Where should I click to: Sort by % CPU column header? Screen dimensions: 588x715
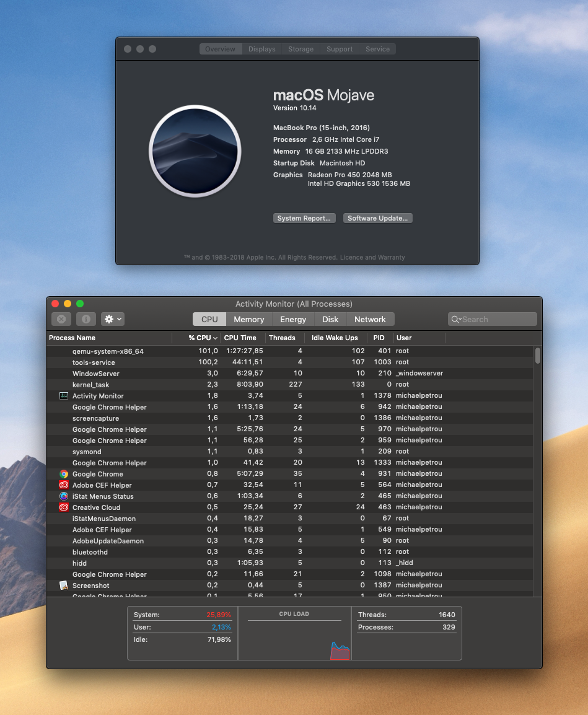coord(197,338)
